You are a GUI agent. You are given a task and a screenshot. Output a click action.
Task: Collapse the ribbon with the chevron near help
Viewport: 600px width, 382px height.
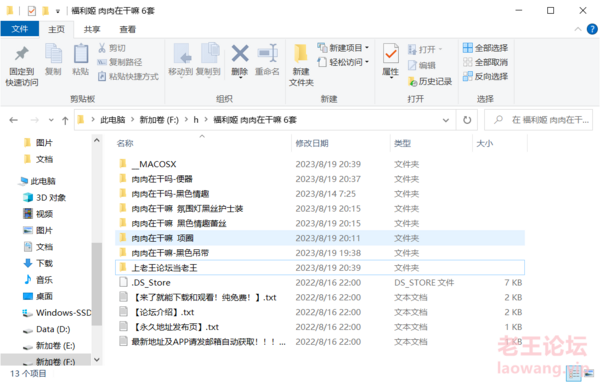tap(578, 29)
